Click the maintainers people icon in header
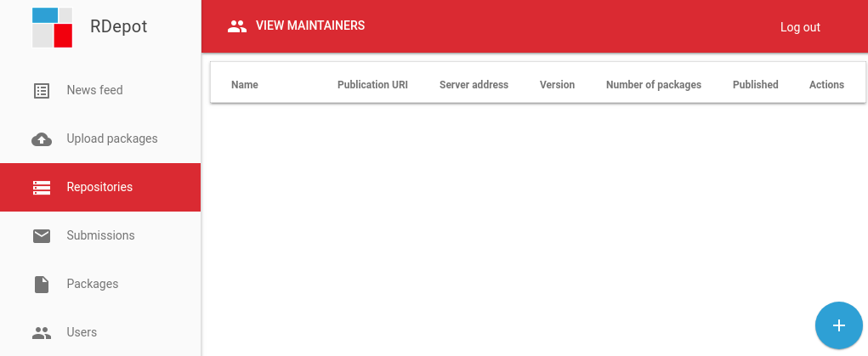The height and width of the screenshot is (356, 868). pos(237,26)
